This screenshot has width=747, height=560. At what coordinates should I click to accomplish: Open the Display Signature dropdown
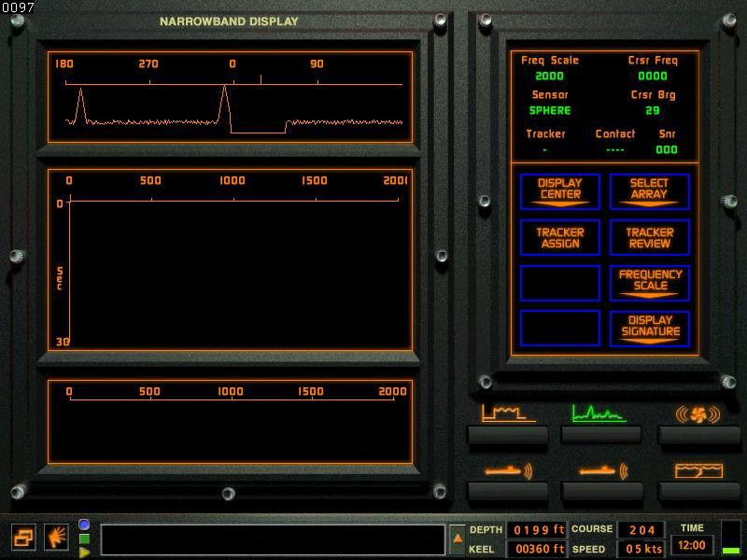click(649, 329)
